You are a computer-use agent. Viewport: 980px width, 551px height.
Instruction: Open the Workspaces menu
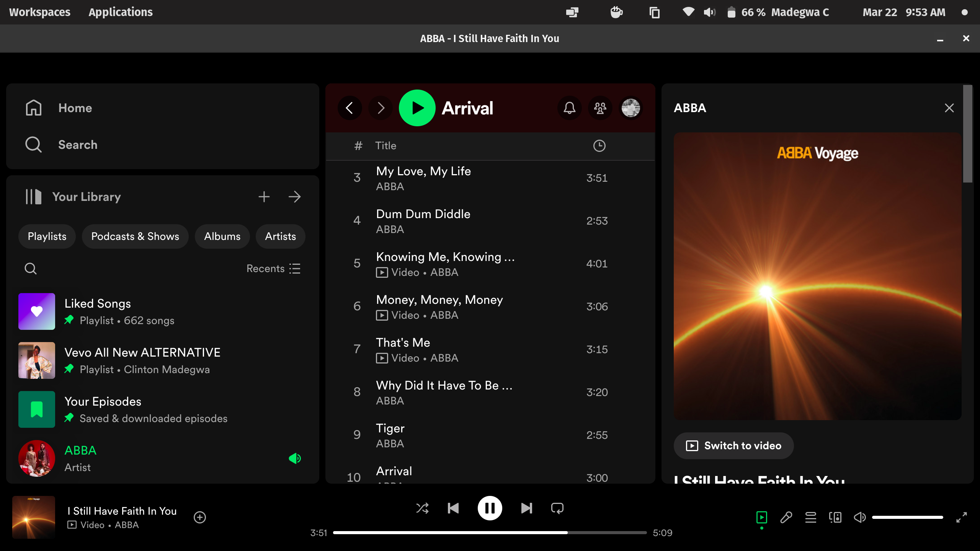coord(40,12)
